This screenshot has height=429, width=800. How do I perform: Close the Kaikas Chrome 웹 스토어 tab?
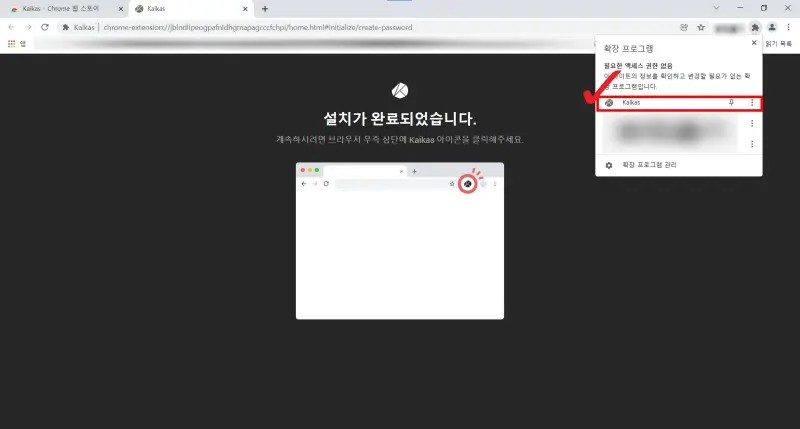coord(120,9)
